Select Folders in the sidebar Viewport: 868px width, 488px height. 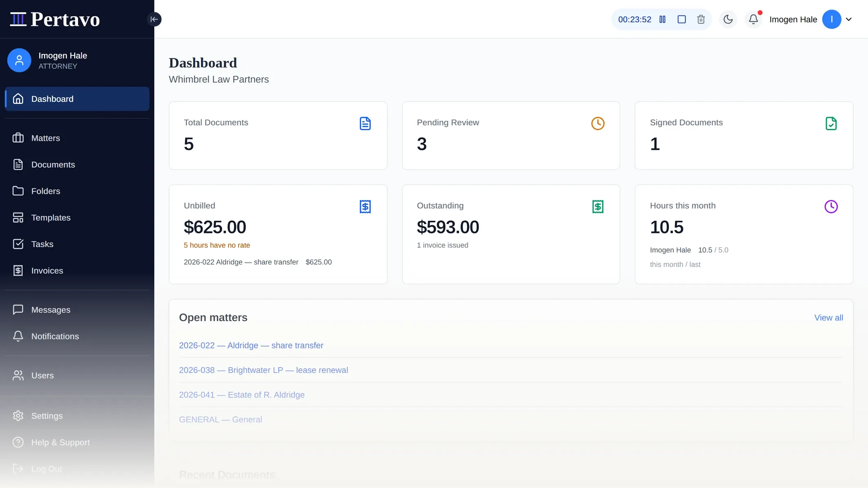point(77,191)
